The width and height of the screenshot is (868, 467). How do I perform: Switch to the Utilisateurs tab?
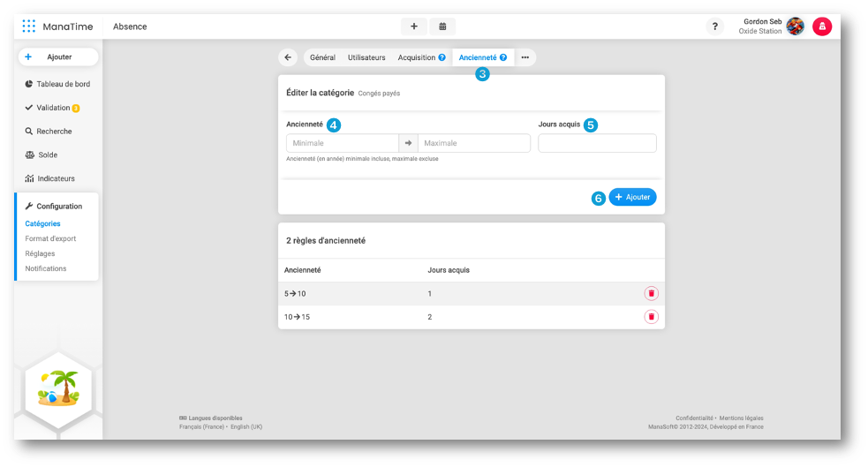[366, 57]
